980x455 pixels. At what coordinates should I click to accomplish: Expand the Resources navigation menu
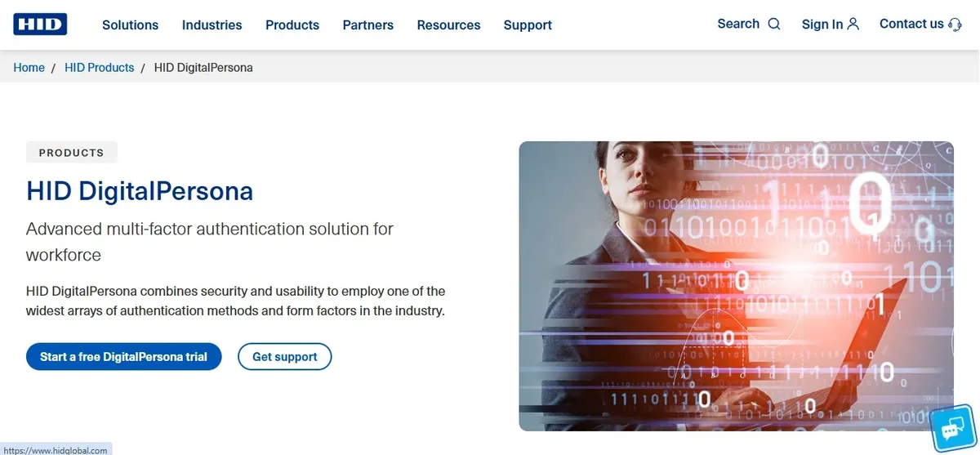448,25
